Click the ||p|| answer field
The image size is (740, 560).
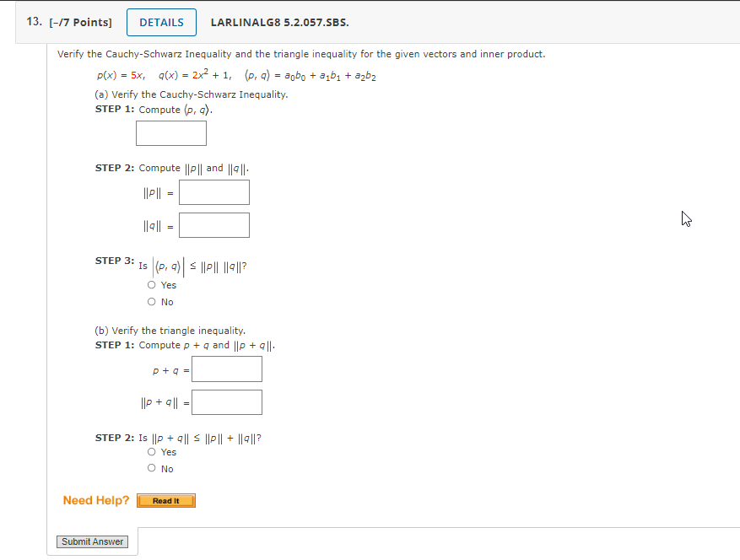[x=213, y=192]
